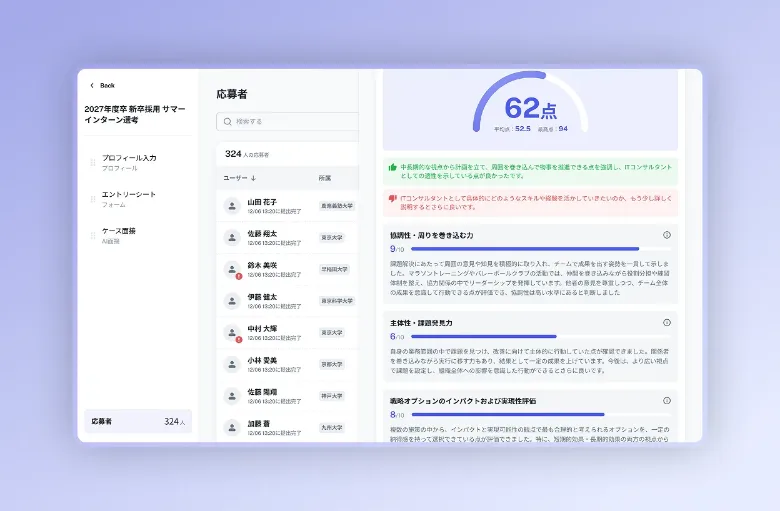
Task: Click the red alert badge on 鈴木 美咲
Action: tap(239, 276)
